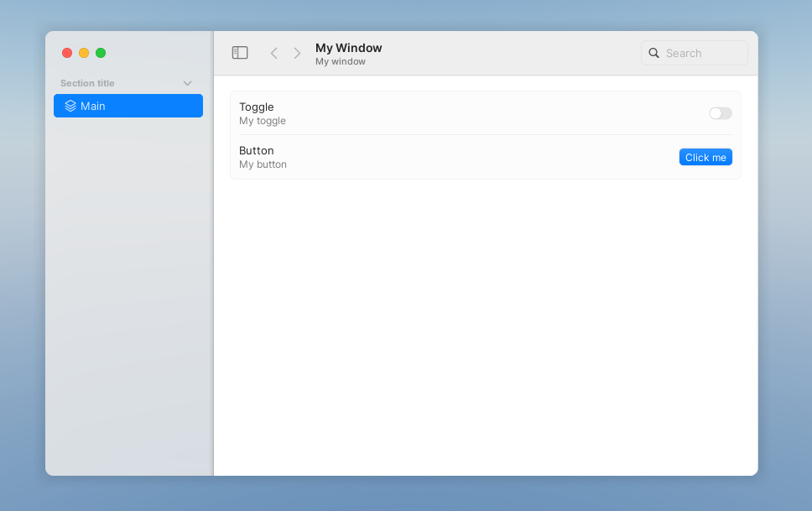Go forward with the right chevron arrow
This screenshot has width=812, height=511.
click(297, 53)
